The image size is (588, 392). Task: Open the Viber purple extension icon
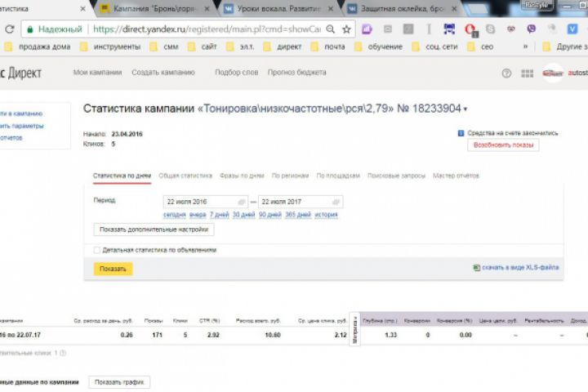(x=532, y=29)
